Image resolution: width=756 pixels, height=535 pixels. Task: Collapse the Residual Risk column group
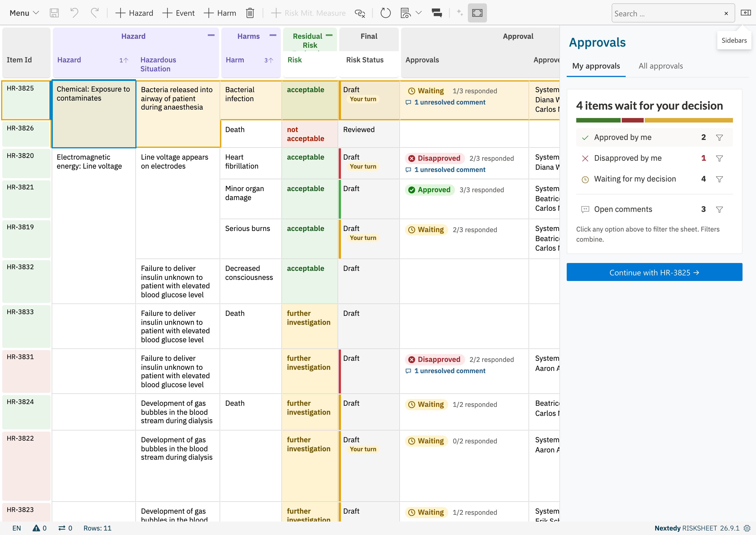(x=329, y=35)
